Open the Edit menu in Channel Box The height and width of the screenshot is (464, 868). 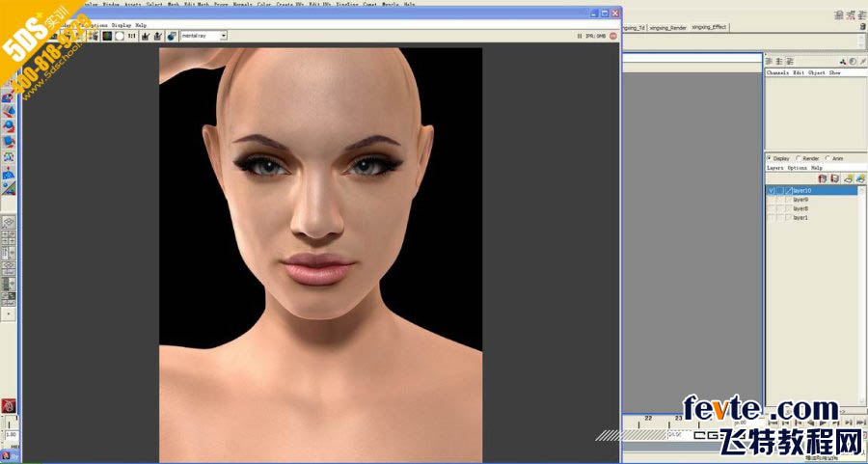(799, 72)
